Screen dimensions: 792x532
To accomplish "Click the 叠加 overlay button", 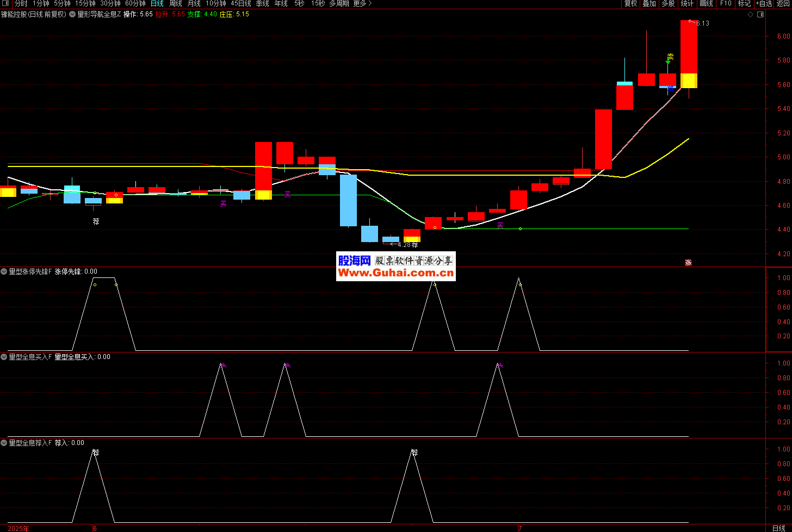I will (x=649, y=4).
